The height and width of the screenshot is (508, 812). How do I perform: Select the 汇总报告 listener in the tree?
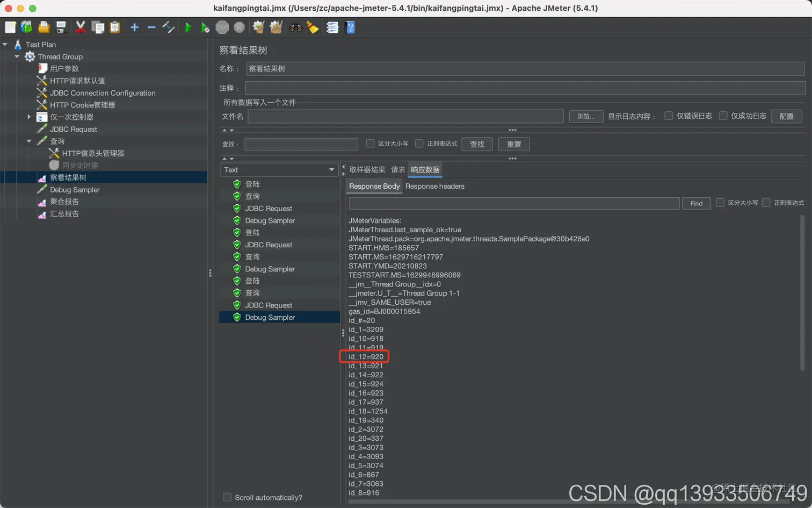pyautogui.click(x=64, y=214)
